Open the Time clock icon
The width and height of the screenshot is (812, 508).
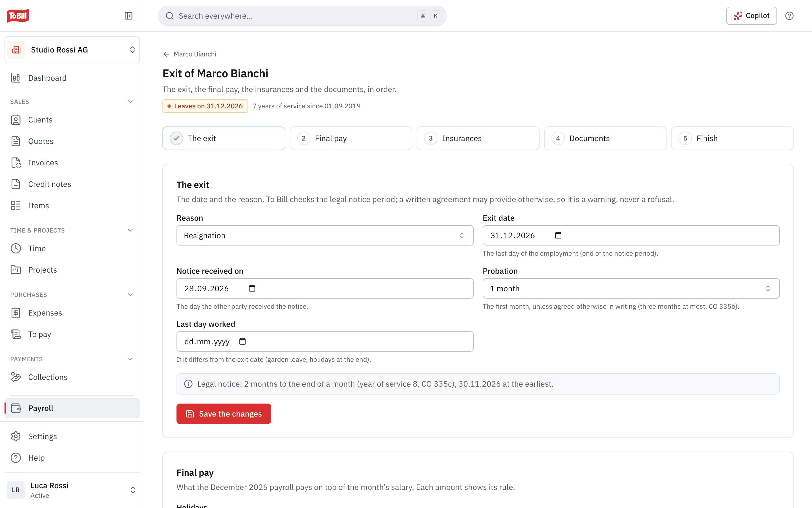click(x=16, y=248)
